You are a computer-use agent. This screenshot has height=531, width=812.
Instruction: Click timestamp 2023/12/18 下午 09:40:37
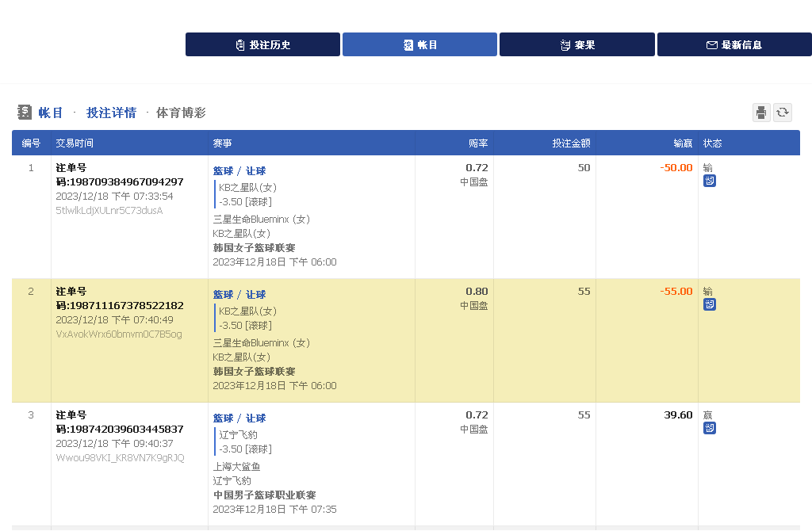(x=114, y=444)
